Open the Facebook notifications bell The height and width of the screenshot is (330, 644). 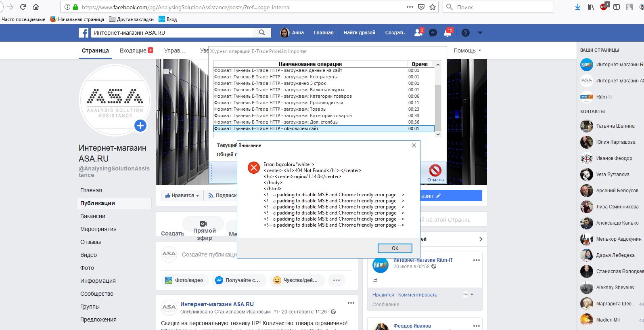[447, 33]
